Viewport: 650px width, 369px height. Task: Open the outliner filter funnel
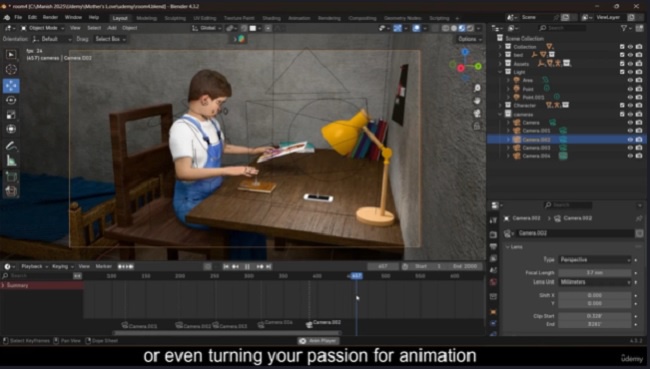tap(624, 28)
